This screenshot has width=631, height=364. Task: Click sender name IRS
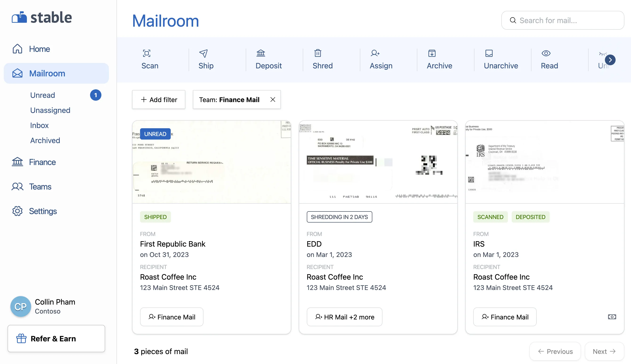[478, 244]
